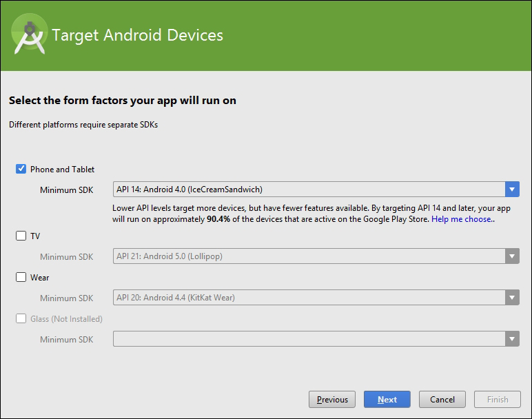532x419 pixels.
Task: Click the Minimum SDK label under TV
Action: 66,257
